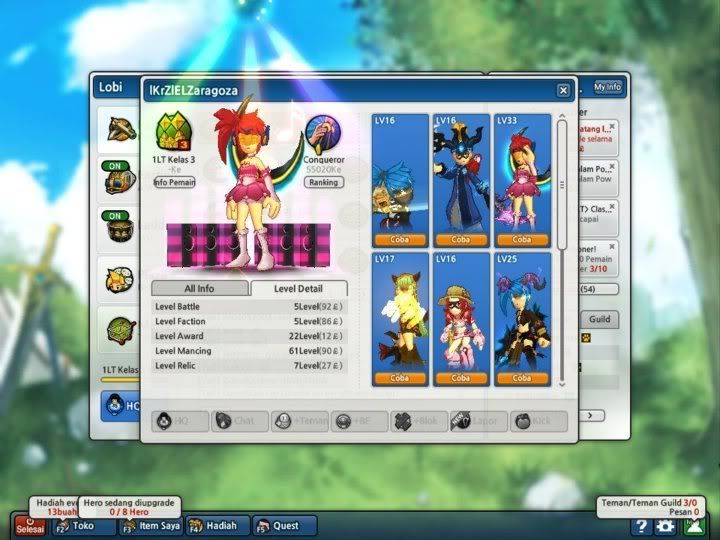Click the (54) counter field in Lobi

(x=598, y=289)
